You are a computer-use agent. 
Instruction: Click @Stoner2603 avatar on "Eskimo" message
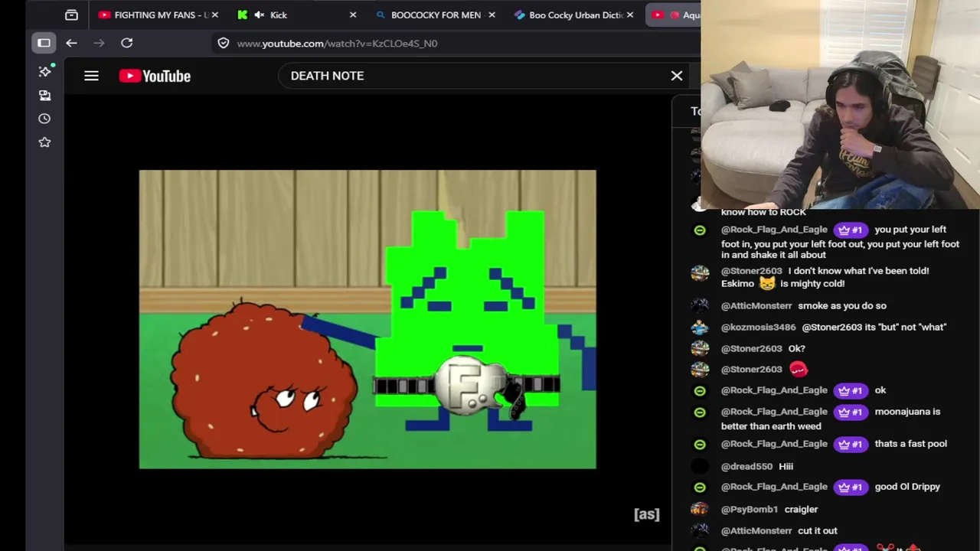pos(700,272)
